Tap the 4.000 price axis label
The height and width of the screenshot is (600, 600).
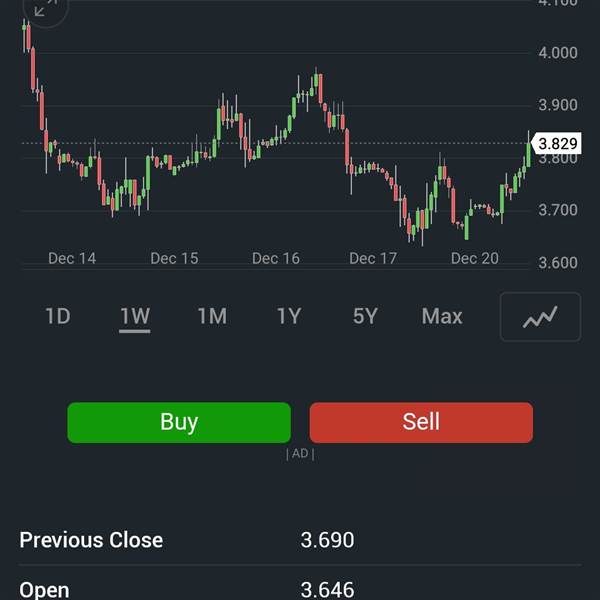point(558,53)
